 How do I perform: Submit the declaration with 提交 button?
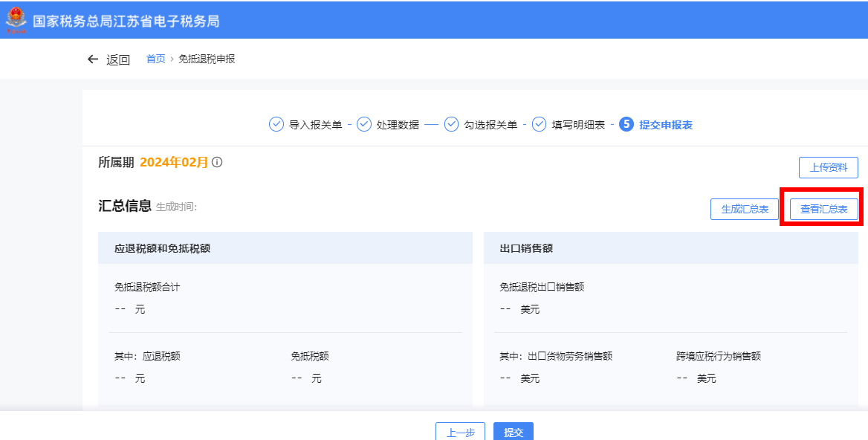pos(513,432)
